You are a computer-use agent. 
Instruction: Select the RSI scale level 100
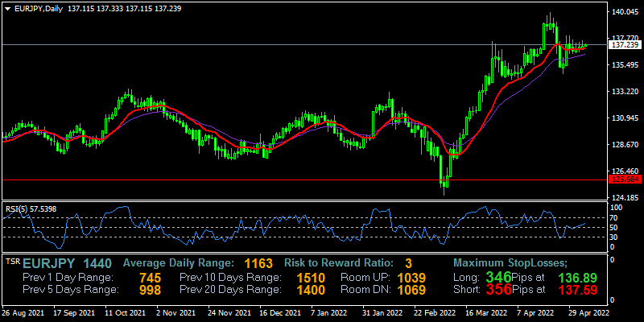click(x=617, y=208)
